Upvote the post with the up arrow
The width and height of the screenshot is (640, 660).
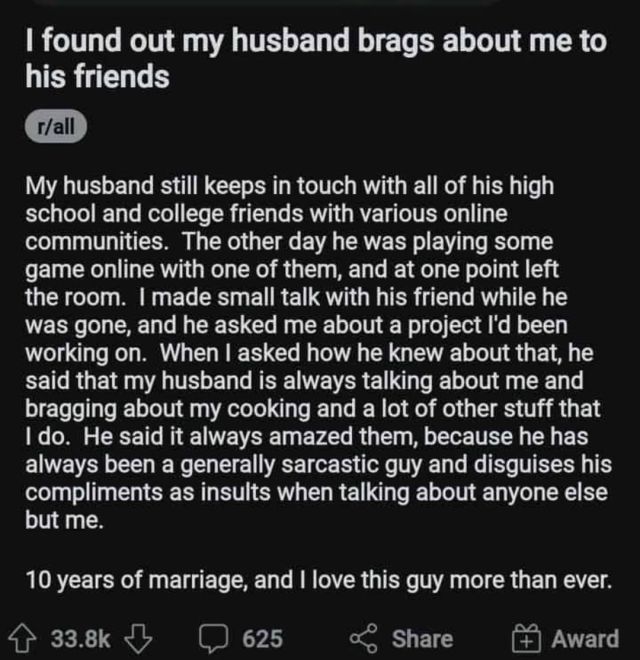(22, 639)
